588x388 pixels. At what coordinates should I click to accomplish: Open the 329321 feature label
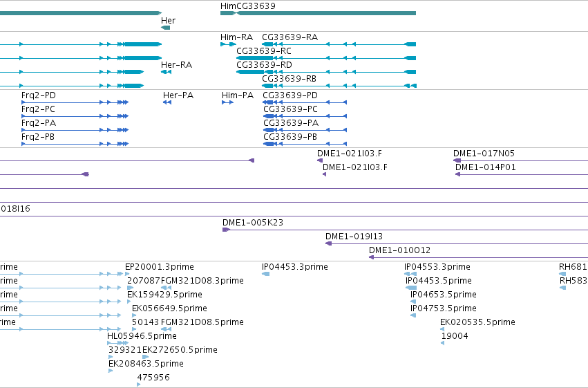click(x=125, y=350)
